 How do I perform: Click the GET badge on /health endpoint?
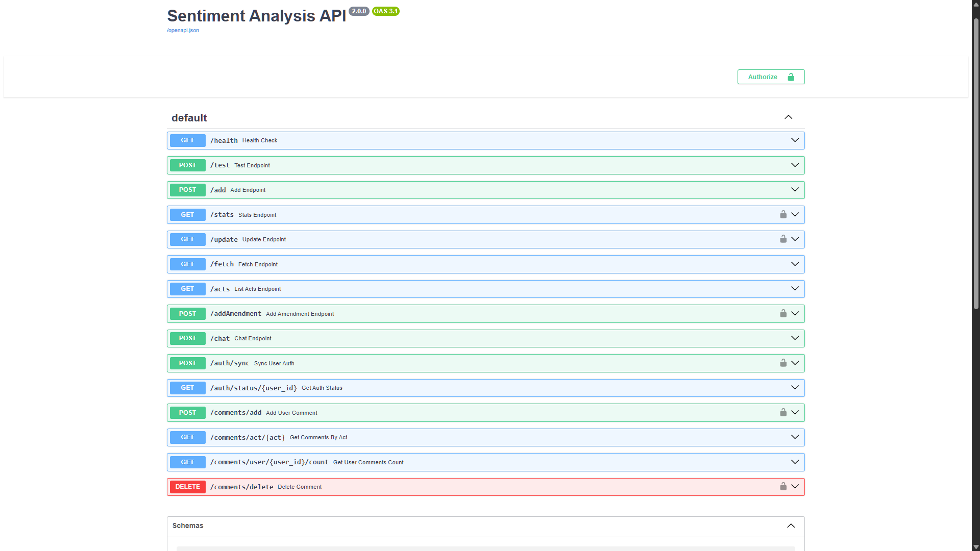187,140
